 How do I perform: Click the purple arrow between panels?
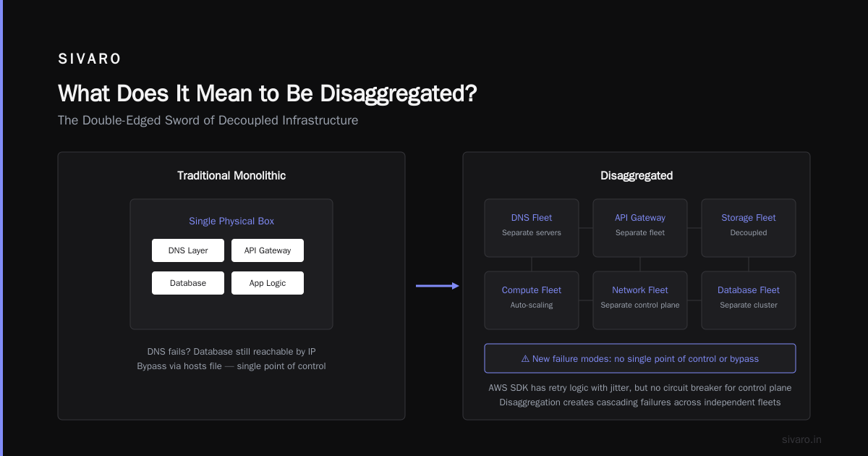(x=438, y=286)
